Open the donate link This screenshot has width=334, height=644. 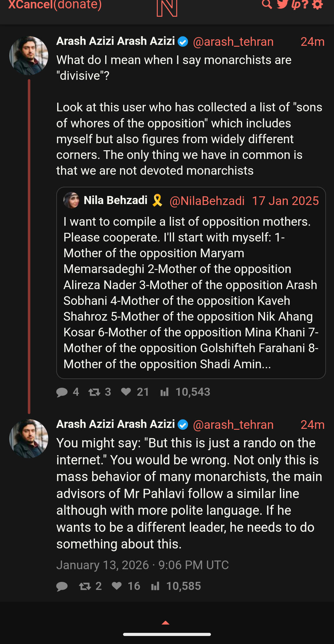78,5
